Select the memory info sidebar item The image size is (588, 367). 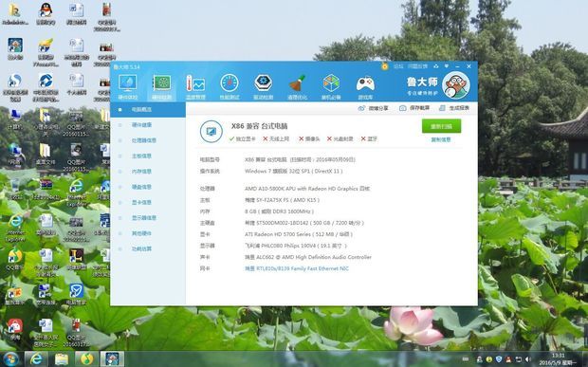(x=148, y=172)
